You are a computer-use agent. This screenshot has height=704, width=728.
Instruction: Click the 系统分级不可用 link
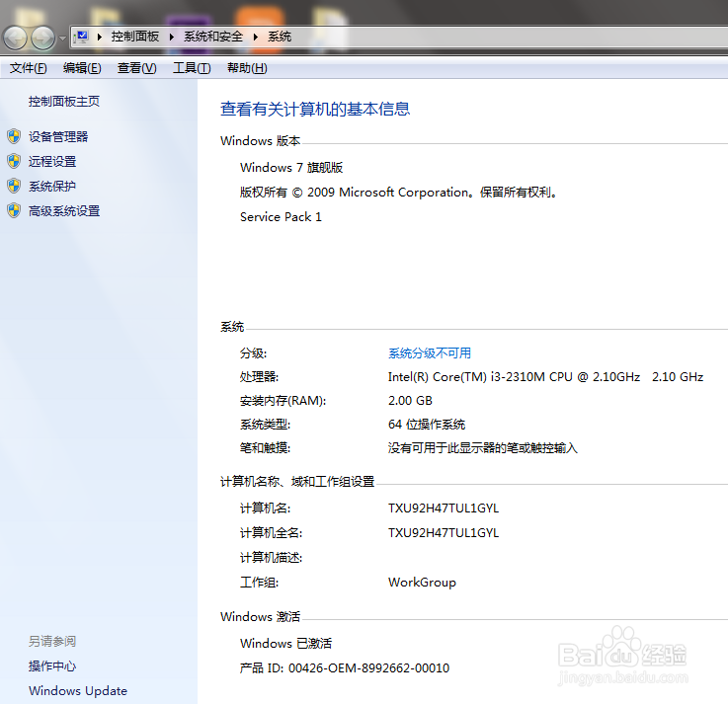[x=430, y=353]
